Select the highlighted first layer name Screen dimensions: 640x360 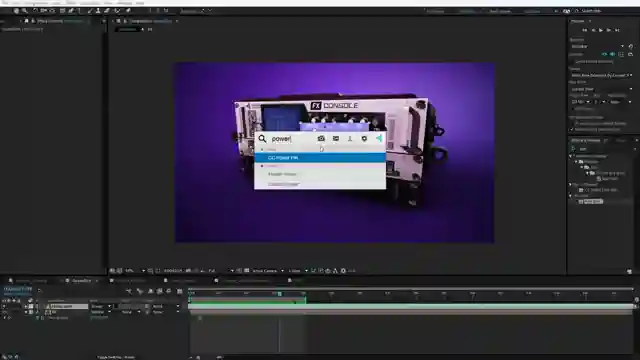point(68,306)
